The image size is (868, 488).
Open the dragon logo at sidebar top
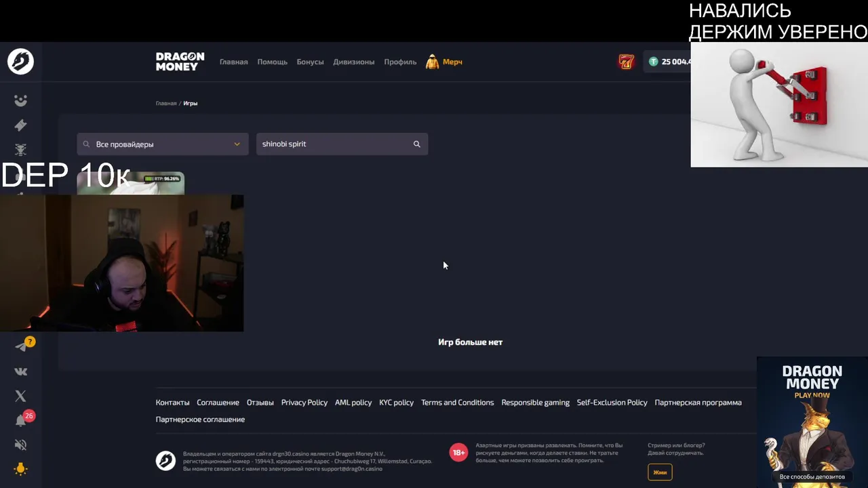(20, 62)
